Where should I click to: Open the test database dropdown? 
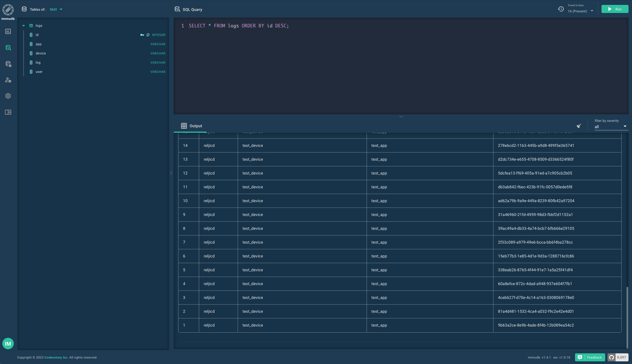click(x=56, y=10)
